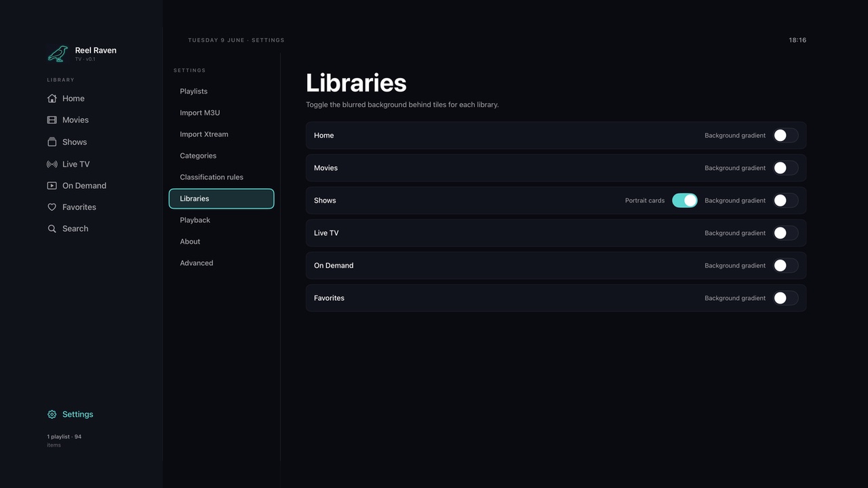Image resolution: width=868 pixels, height=488 pixels.
Task: Disable Portrait cards for Shows
Action: pyautogui.click(x=685, y=201)
